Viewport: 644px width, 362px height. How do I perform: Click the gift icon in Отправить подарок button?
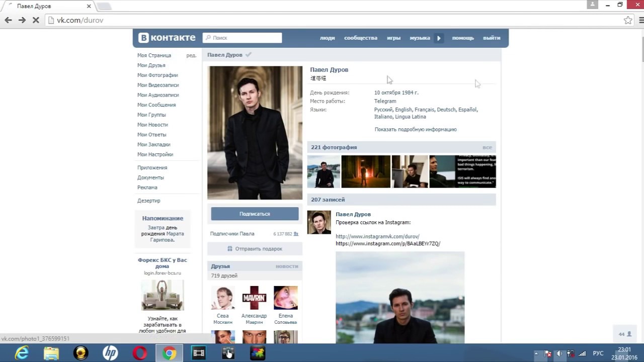(230, 249)
